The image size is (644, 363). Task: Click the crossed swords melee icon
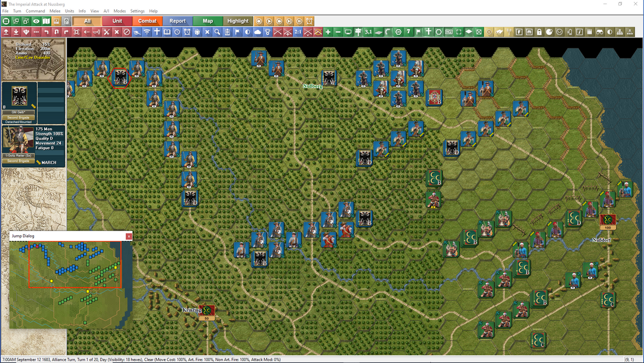107,32
